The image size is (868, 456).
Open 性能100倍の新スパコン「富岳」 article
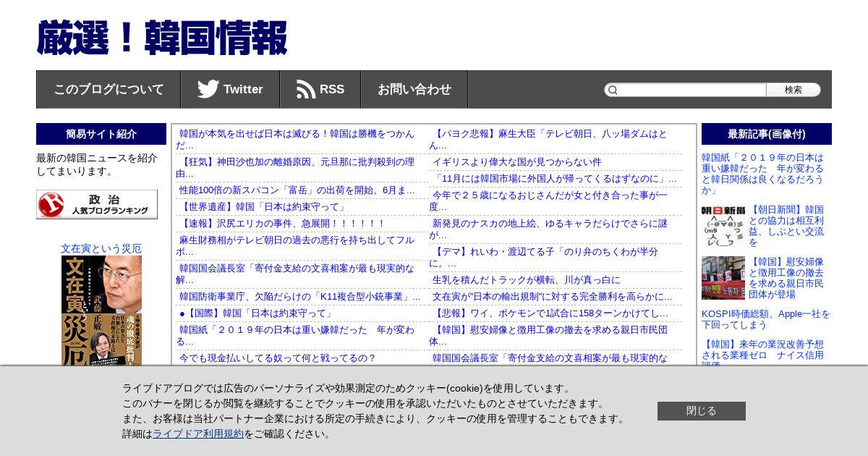[297, 190]
